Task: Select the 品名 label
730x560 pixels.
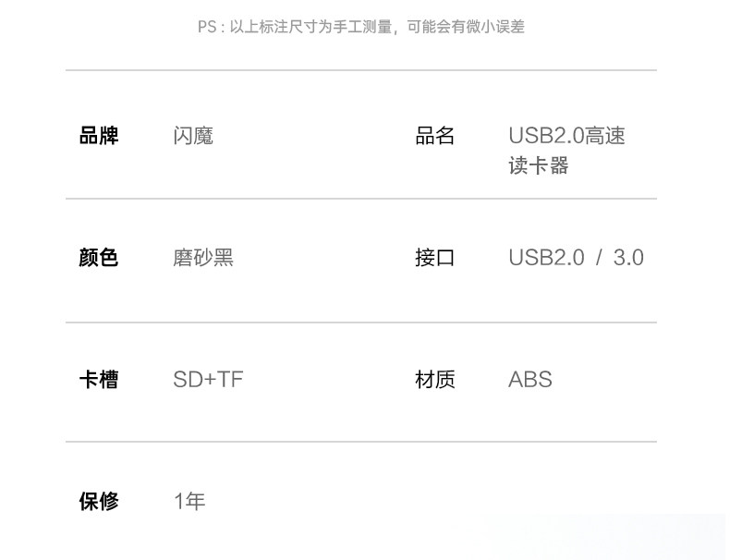Action: pos(435,136)
